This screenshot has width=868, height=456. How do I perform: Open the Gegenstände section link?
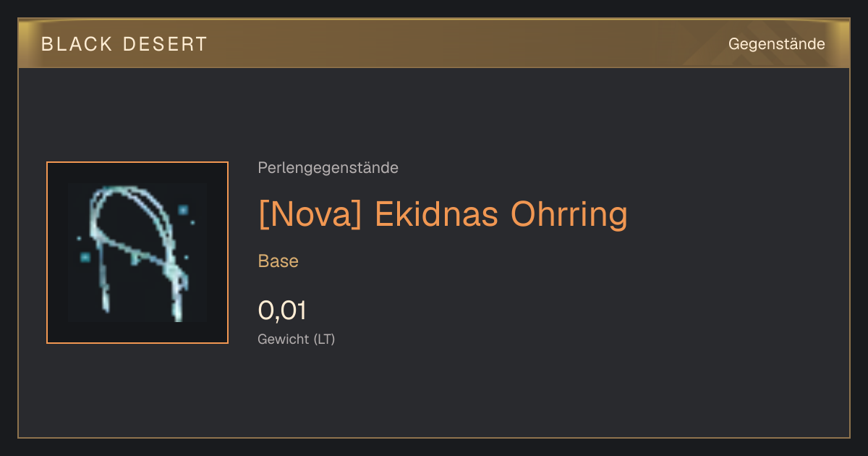777,44
